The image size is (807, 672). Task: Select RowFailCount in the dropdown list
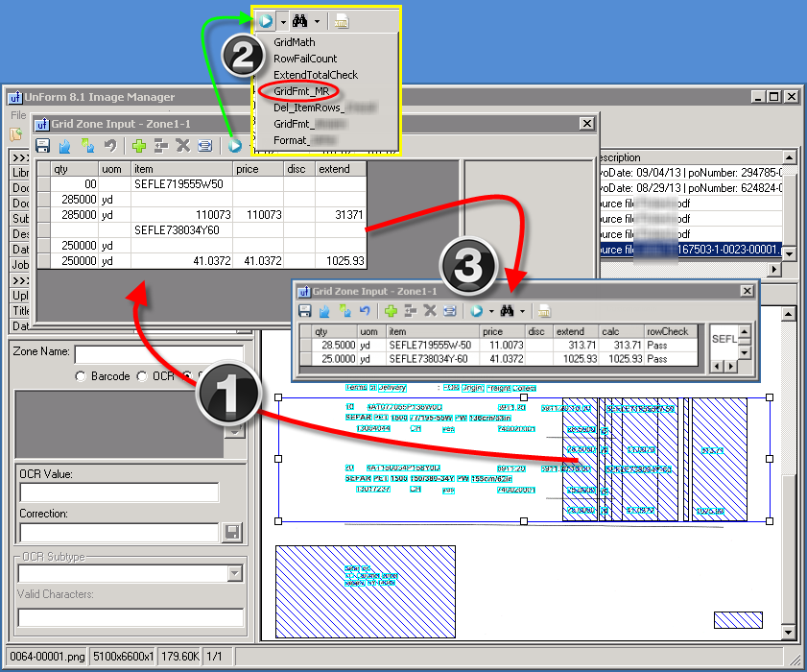[x=305, y=59]
